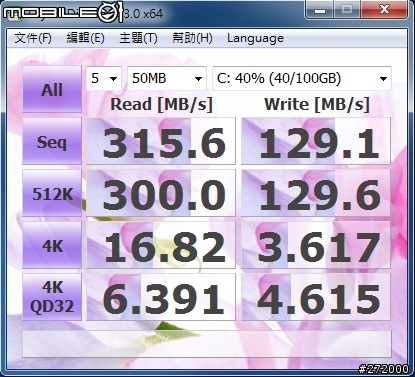Expand the 50MB test size dropdown
The width and height of the screenshot is (415, 377).
[167, 78]
